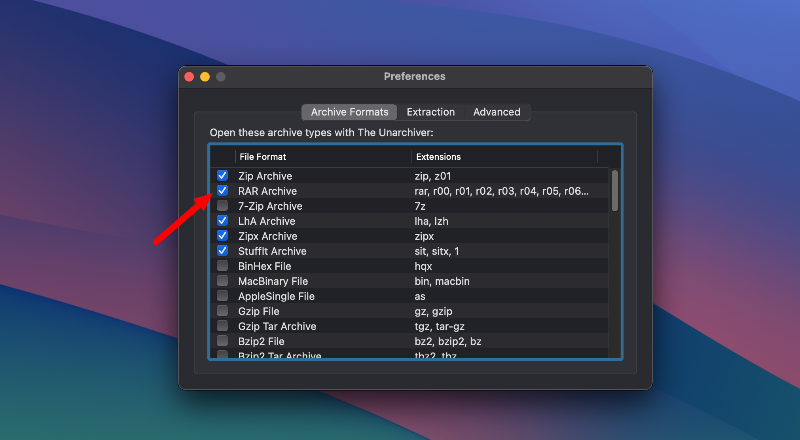Enable the BinHex File checkbox
This screenshot has height=440, width=800.
click(x=222, y=266)
